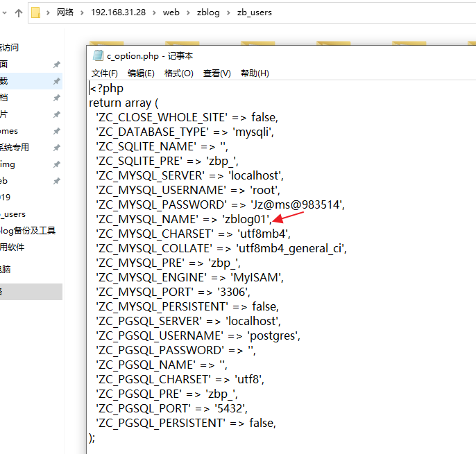Expand chevron before 网络 breadcrumb
The width and height of the screenshot is (476, 454).
[48, 12]
